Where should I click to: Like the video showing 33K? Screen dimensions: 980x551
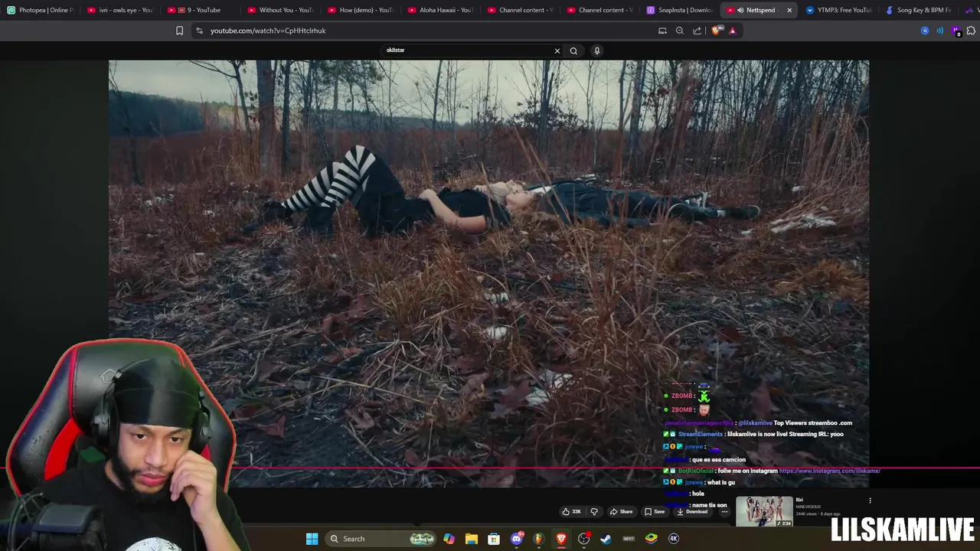pyautogui.click(x=571, y=511)
